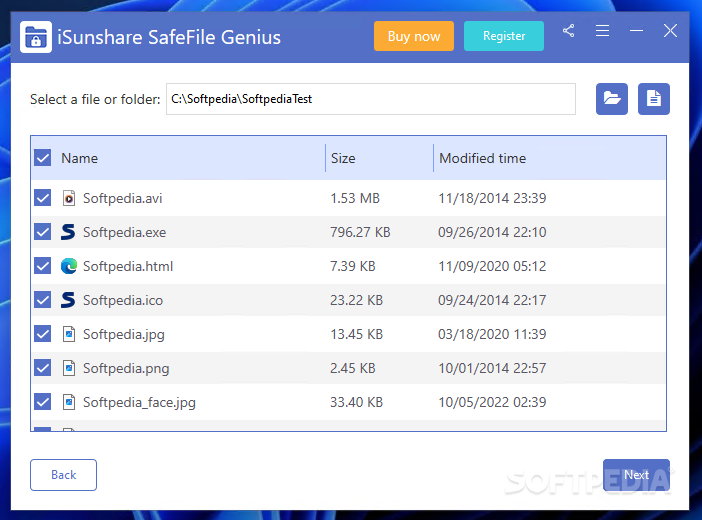Click the 796.27 KB size value
702x520 pixels.
click(360, 232)
